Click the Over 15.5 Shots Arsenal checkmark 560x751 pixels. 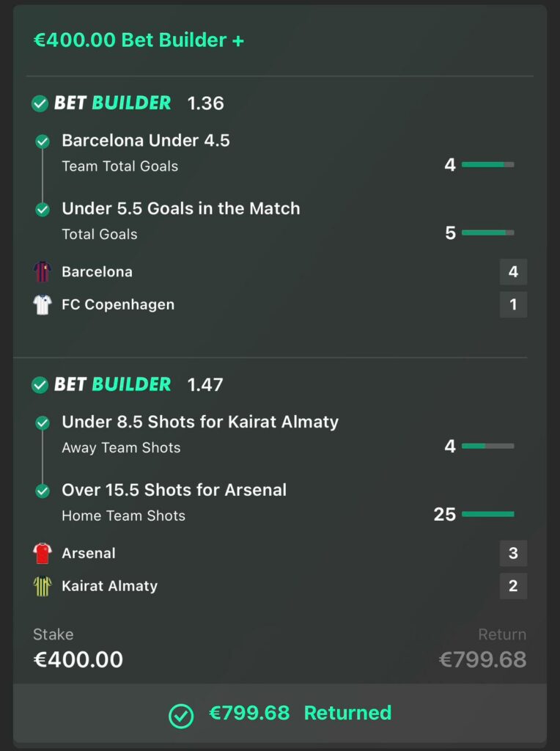(43, 491)
